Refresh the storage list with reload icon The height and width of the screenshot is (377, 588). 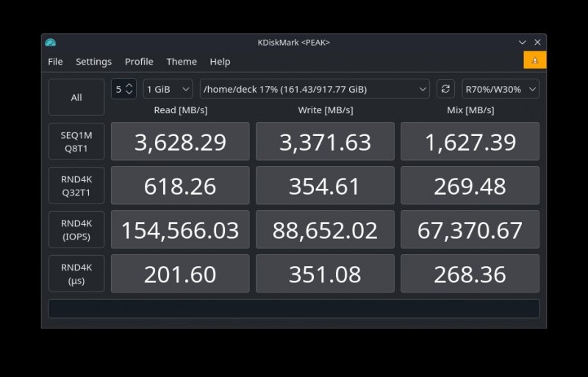(x=445, y=89)
